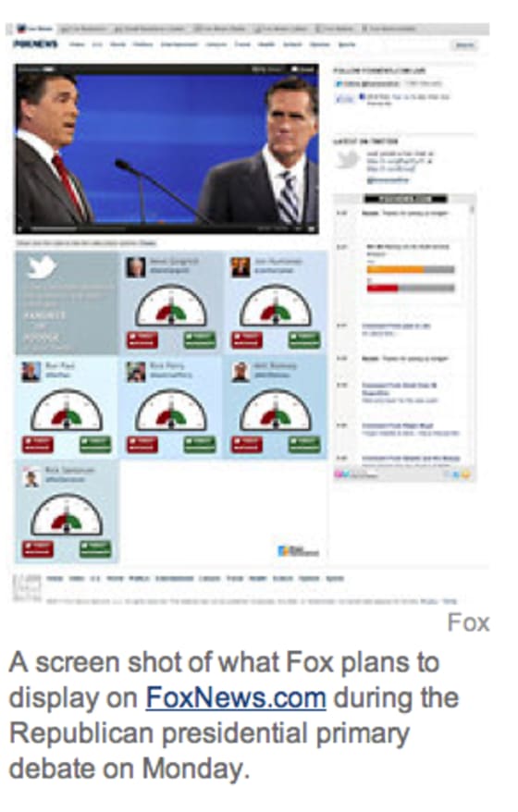Click the orange poll result bar

pyautogui.click(x=396, y=269)
